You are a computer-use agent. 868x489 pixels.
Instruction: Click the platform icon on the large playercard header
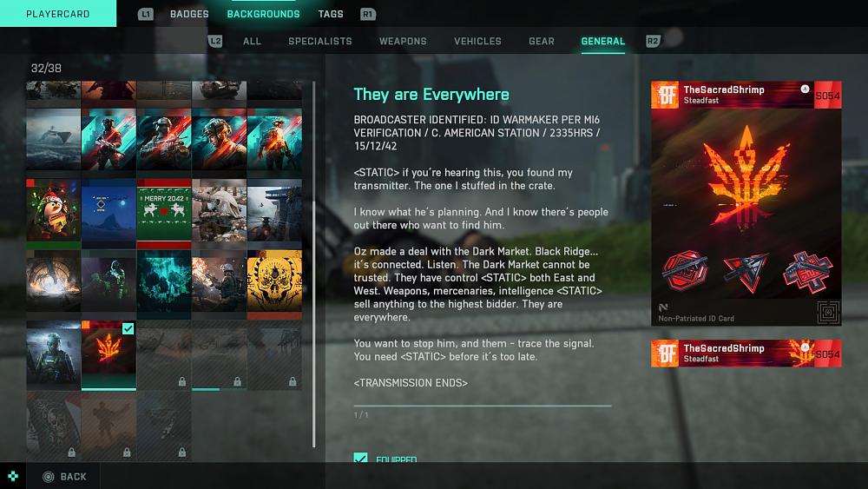805,89
